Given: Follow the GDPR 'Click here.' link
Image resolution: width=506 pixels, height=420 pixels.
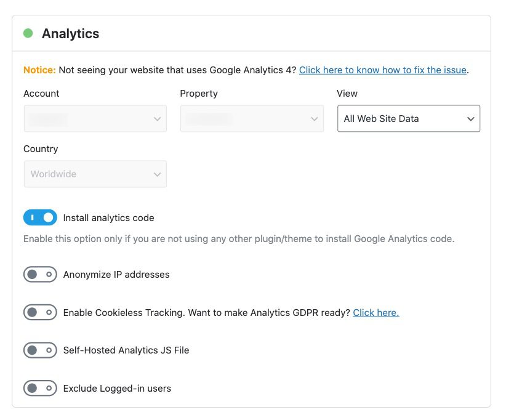Looking at the screenshot, I should click(375, 313).
